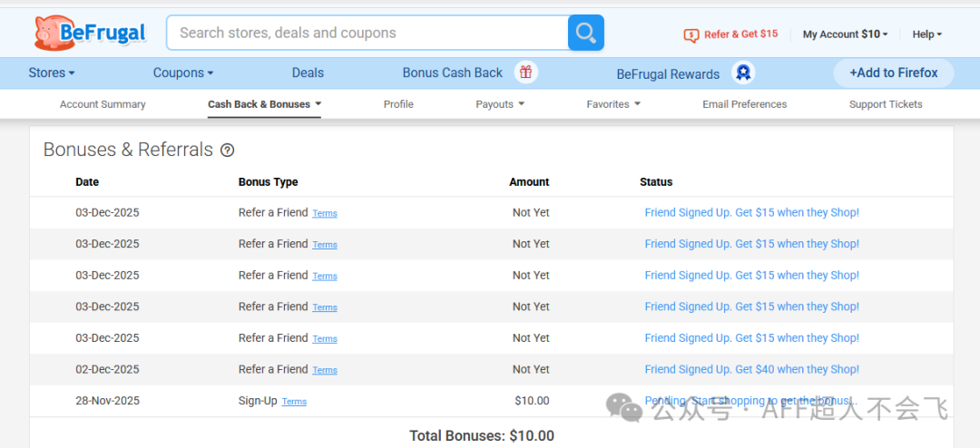Click the Bonus Cash Back gift icon
The image size is (980, 448).
(525, 73)
